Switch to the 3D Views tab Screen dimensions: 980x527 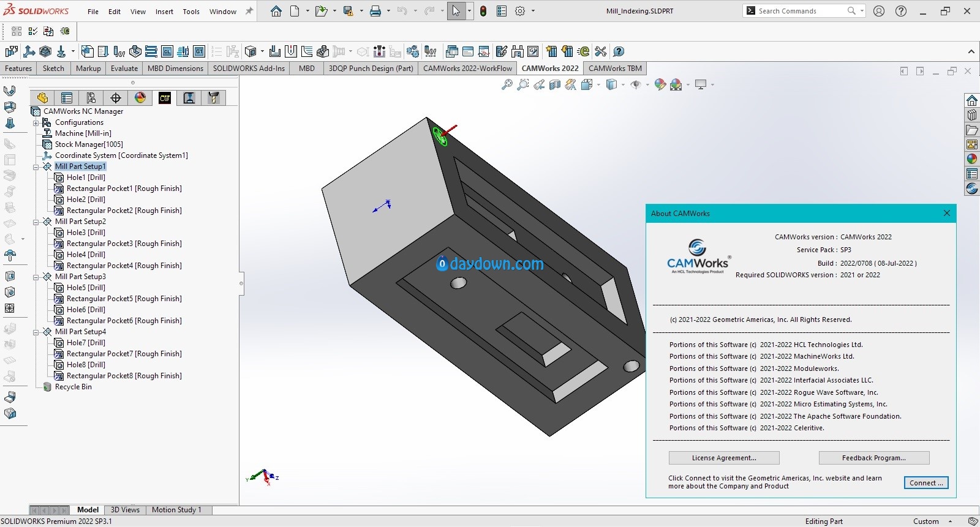(125, 510)
